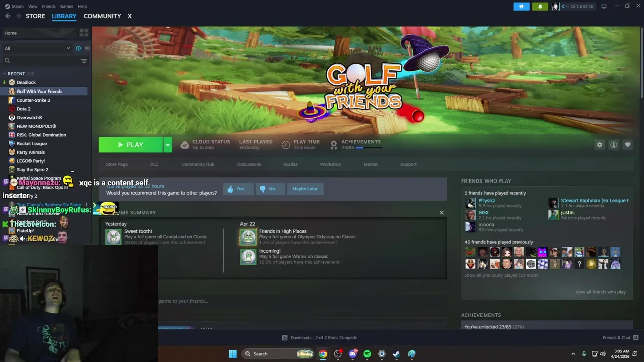644x362 pixels.
Task: Click the Cloud Status icon
Action: point(185,145)
